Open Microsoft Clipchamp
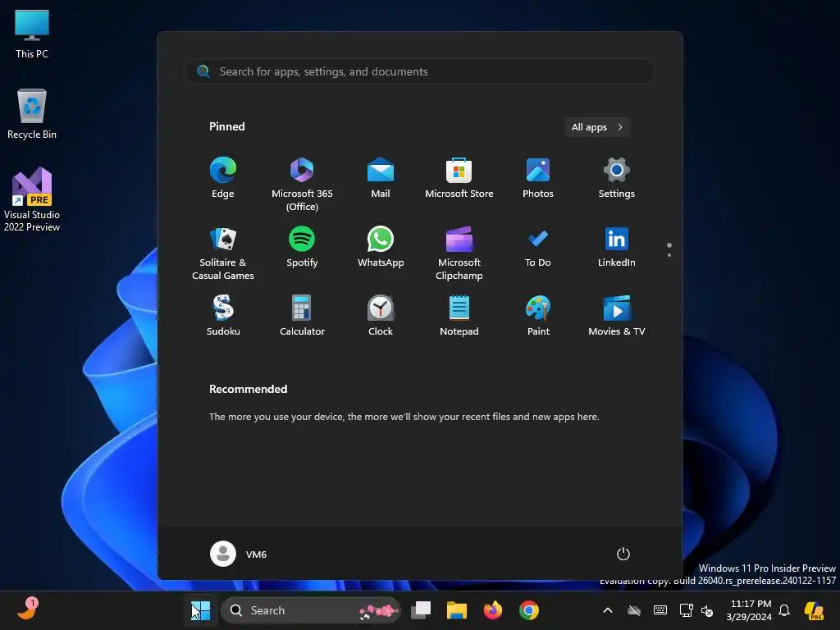The width and height of the screenshot is (840, 630). coord(459,253)
